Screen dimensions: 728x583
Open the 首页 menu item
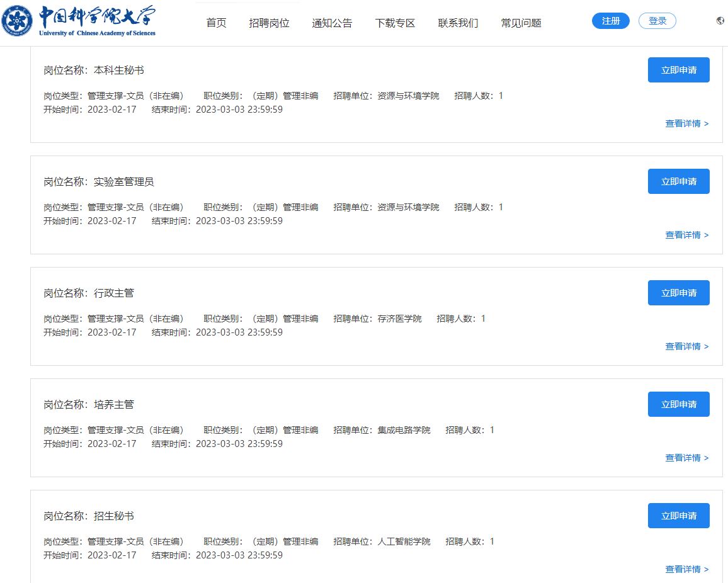[x=217, y=23]
